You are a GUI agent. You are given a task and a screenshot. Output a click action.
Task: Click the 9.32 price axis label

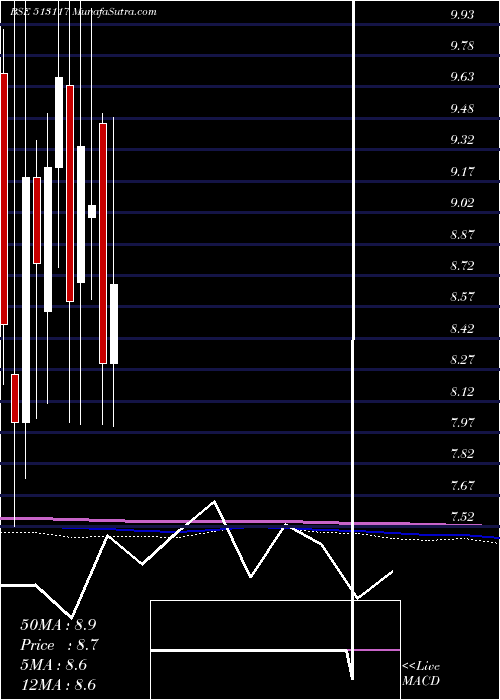coord(462,140)
